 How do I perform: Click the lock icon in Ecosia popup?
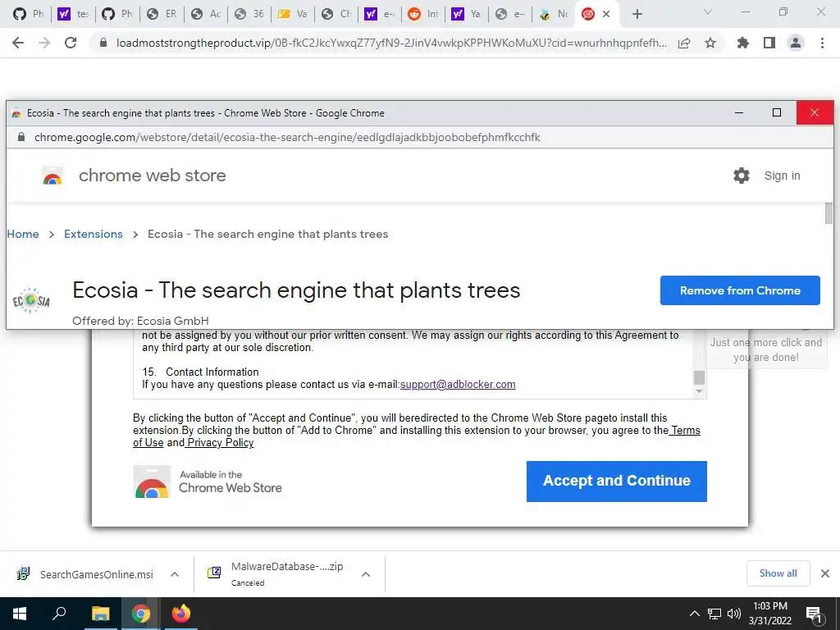tap(21, 137)
